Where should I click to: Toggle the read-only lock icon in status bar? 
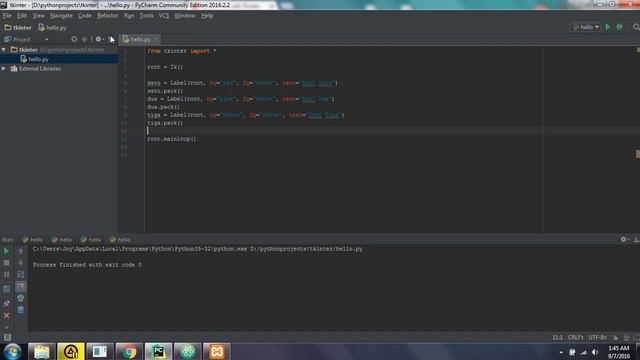pyautogui.click(x=616, y=338)
